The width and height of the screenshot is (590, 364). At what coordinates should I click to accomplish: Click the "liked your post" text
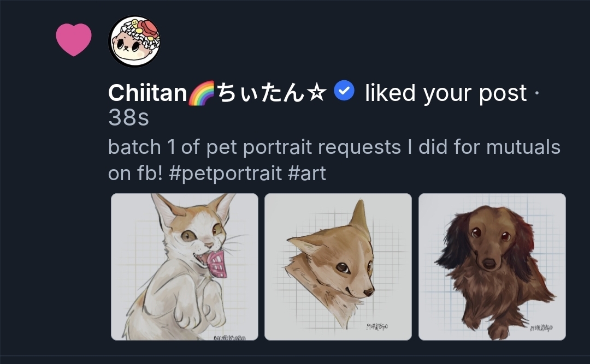click(446, 93)
